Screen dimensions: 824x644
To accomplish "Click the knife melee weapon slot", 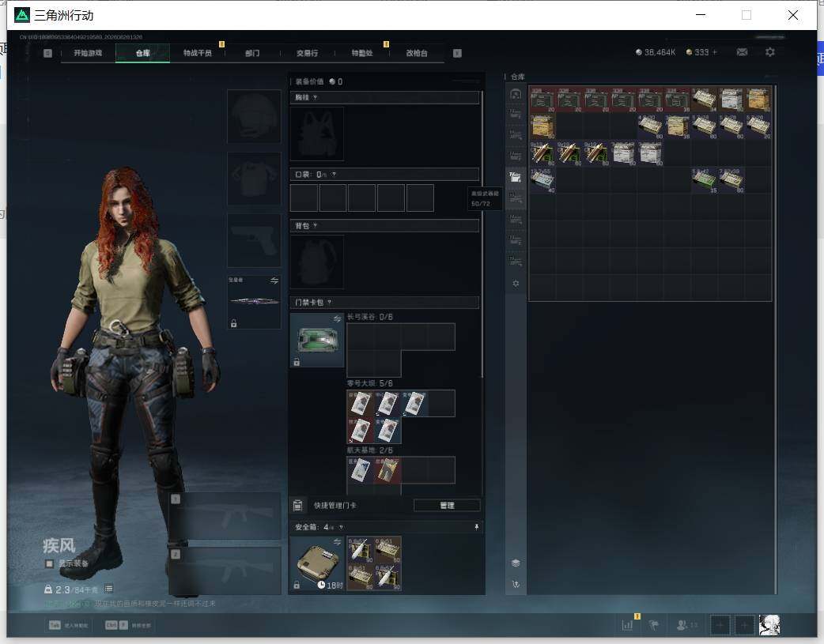I will coord(254,302).
